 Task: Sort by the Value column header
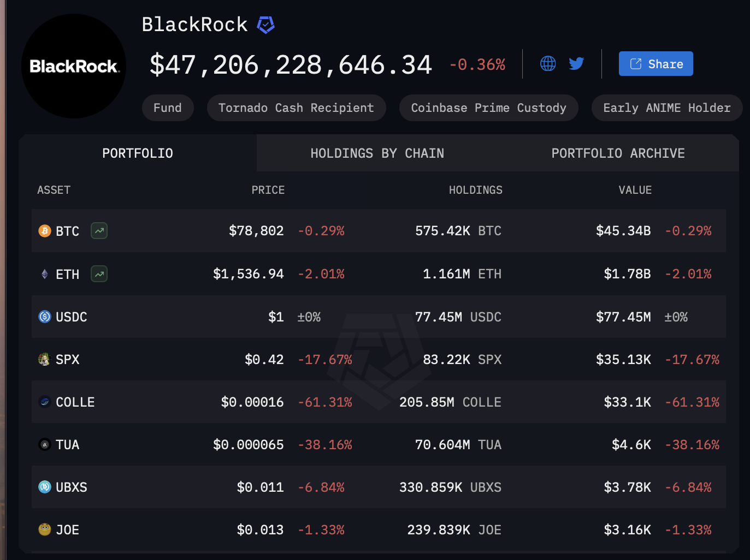pyautogui.click(x=635, y=190)
